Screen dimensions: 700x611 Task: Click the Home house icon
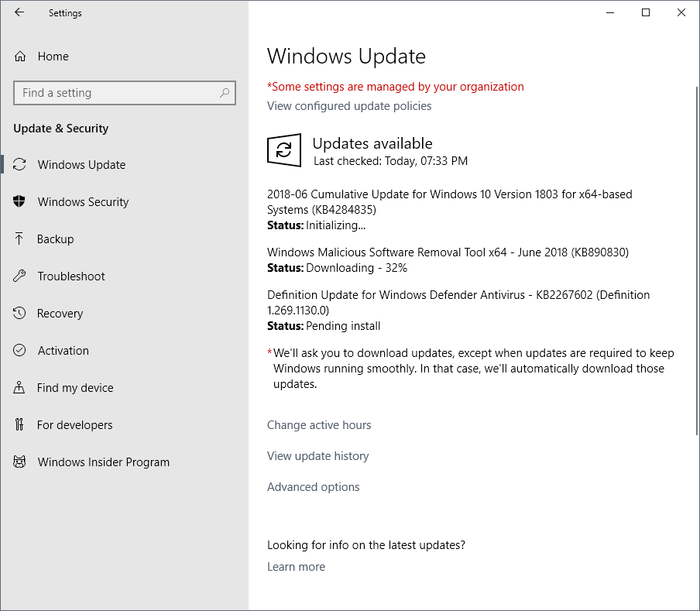(x=20, y=57)
